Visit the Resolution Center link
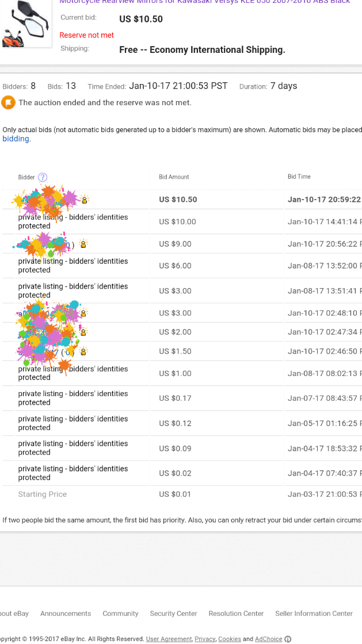Viewport: 362px width, 644px height. coord(236,614)
